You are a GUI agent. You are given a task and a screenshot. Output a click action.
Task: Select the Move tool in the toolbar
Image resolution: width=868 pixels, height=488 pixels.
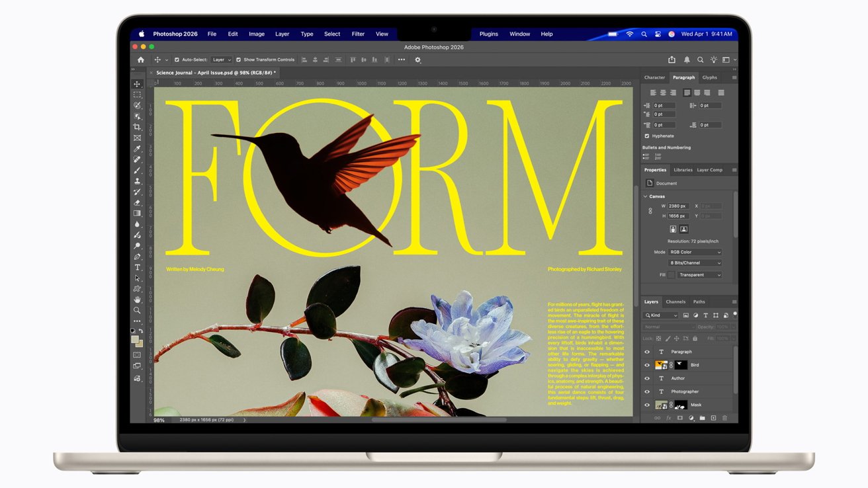coord(137,83)
